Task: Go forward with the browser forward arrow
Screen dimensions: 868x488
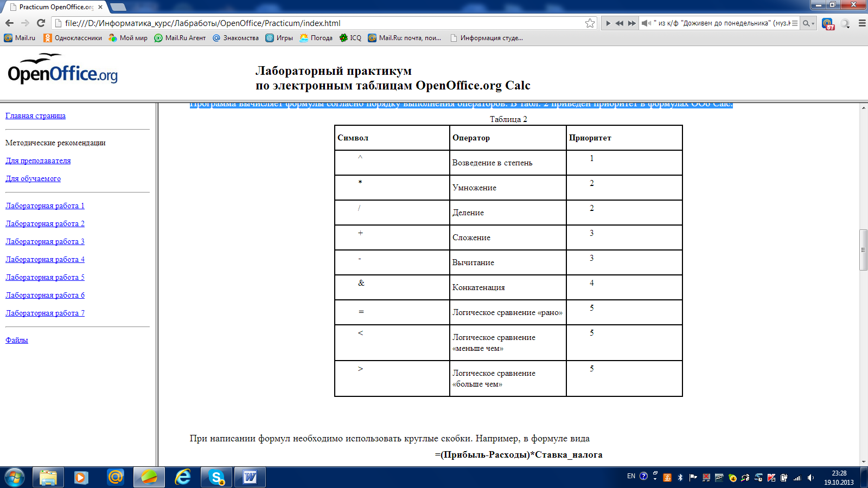Action: [x=25, y=23]
